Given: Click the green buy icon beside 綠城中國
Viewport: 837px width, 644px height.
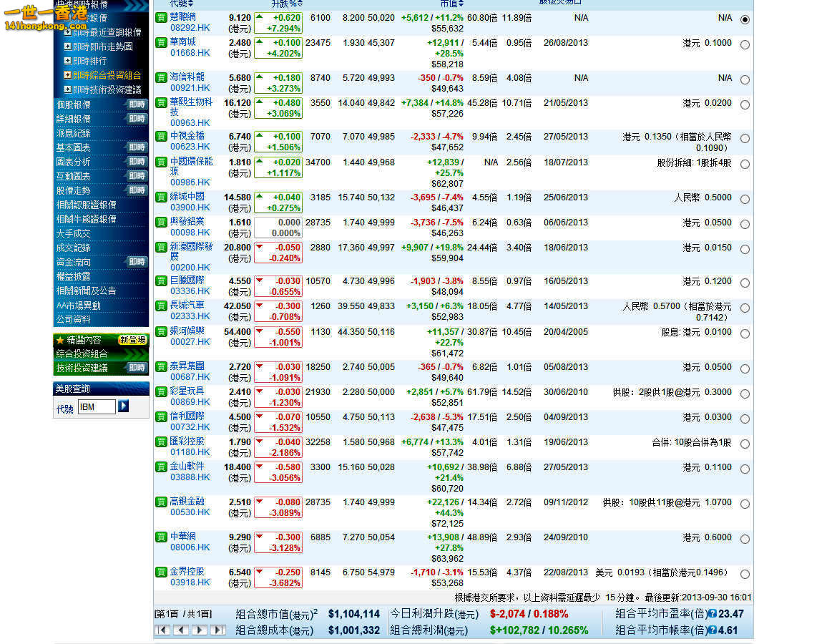Looking at the screenshot, I should (161, 197).
